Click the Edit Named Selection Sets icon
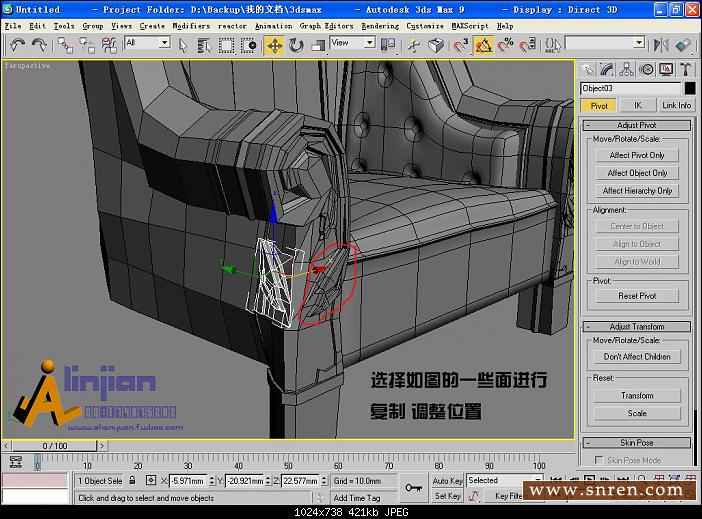The height and width of the screenshot is (519, 702). click(x=552, y=45)
